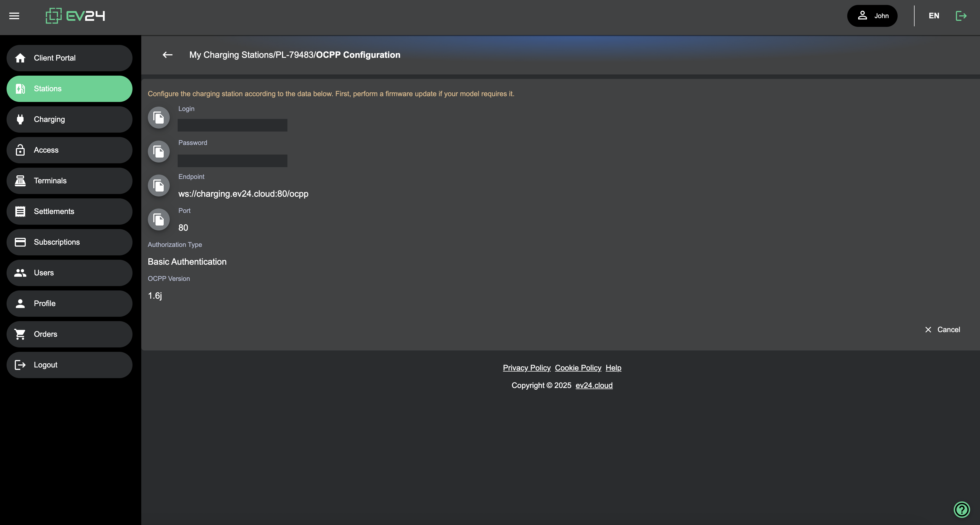
Task: Click the back arrow icon
Action: click(167, 55)
